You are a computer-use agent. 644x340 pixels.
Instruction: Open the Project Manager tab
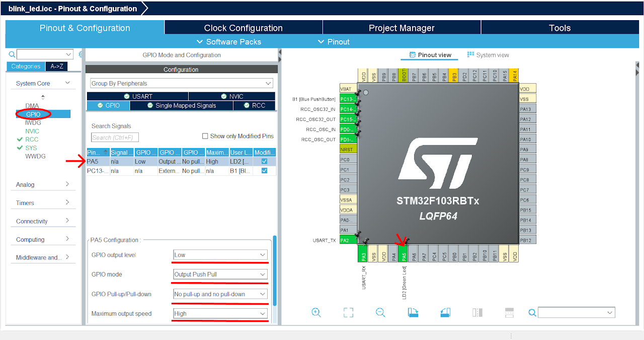pos(401,28)
